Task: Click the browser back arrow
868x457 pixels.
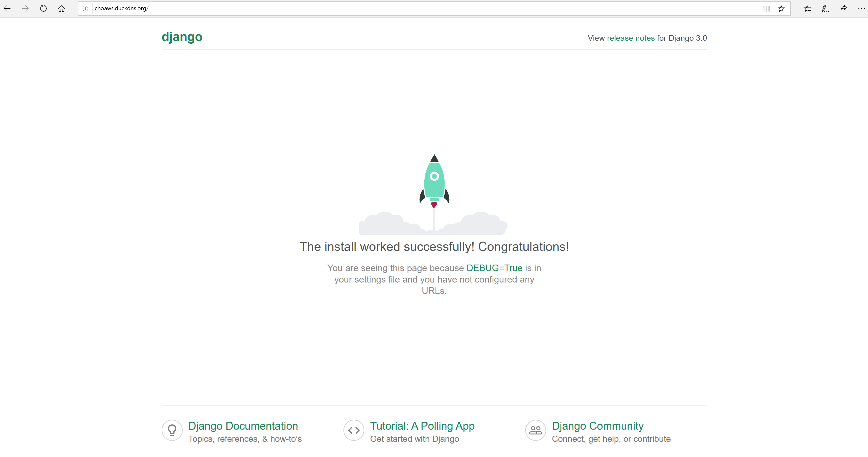Action: pos(7,8)
